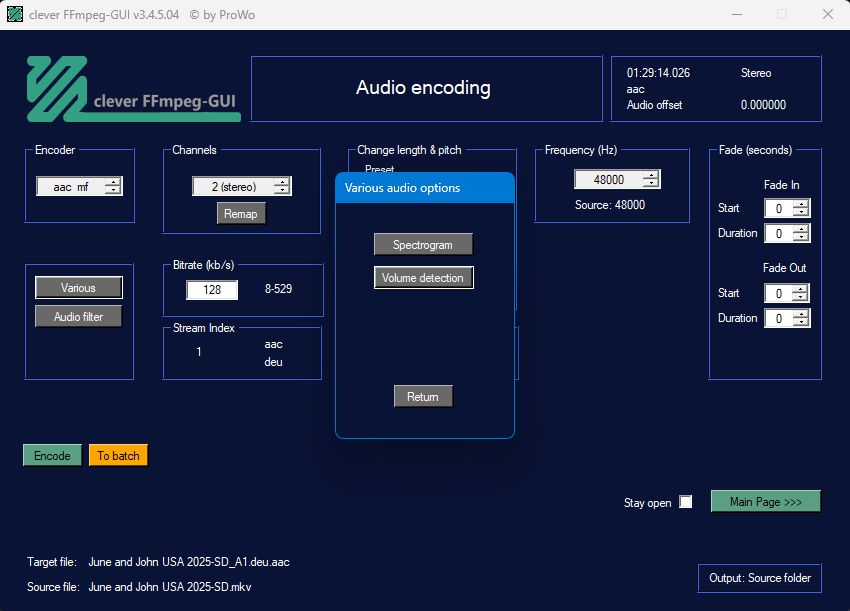This screenshot has width=850, height=611.
Task: Click the deu language text
Action: point(273,362)
